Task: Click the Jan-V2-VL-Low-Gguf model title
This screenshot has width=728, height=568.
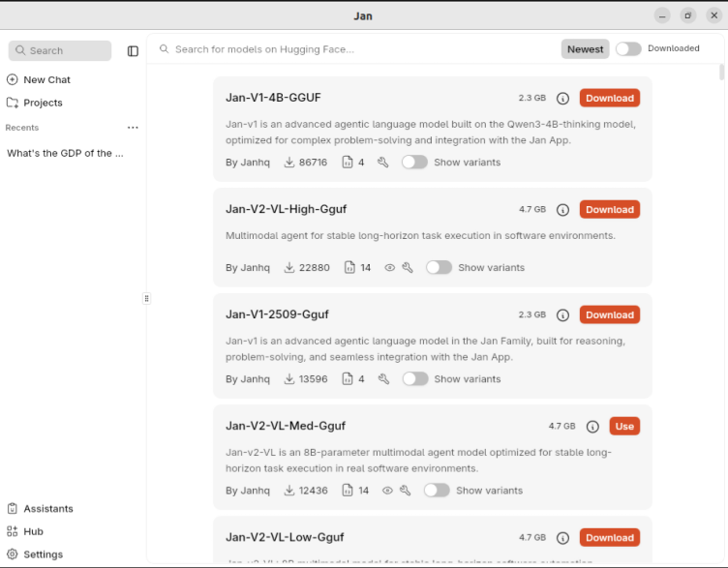Action: click(x=285, y=537)
